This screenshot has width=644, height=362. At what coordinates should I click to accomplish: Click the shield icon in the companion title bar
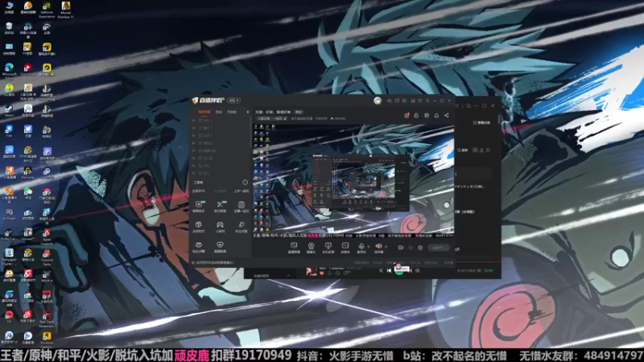point(419,101)
